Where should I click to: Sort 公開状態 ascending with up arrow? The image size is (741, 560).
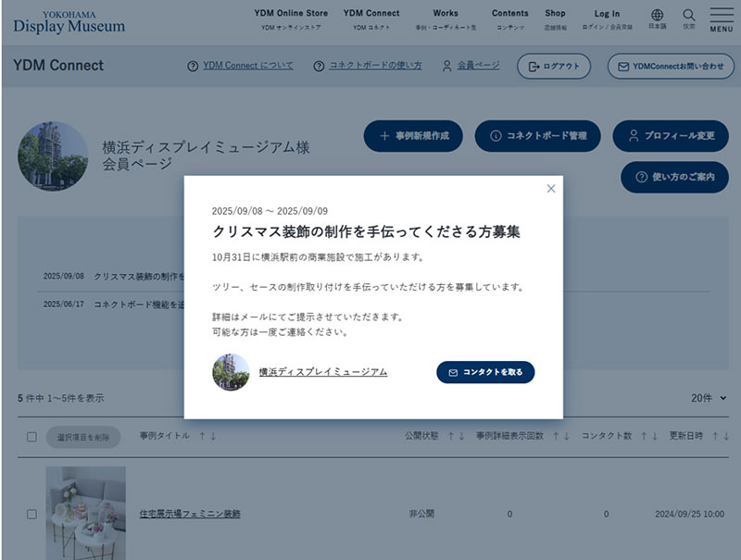pos(451,436)
